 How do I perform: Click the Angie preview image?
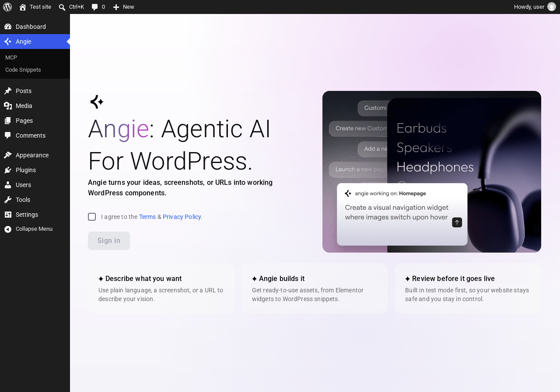(432, 172)
